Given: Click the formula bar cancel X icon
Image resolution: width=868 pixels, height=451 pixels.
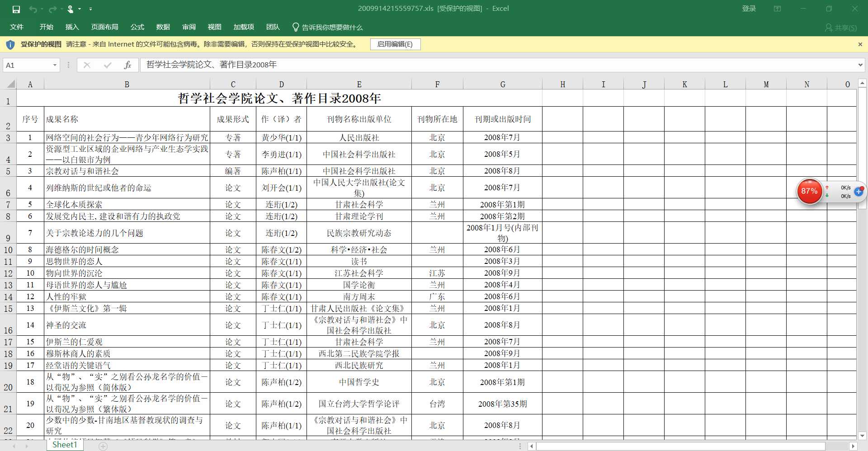Looking at the screenshot, I should (x=87, y=65).
